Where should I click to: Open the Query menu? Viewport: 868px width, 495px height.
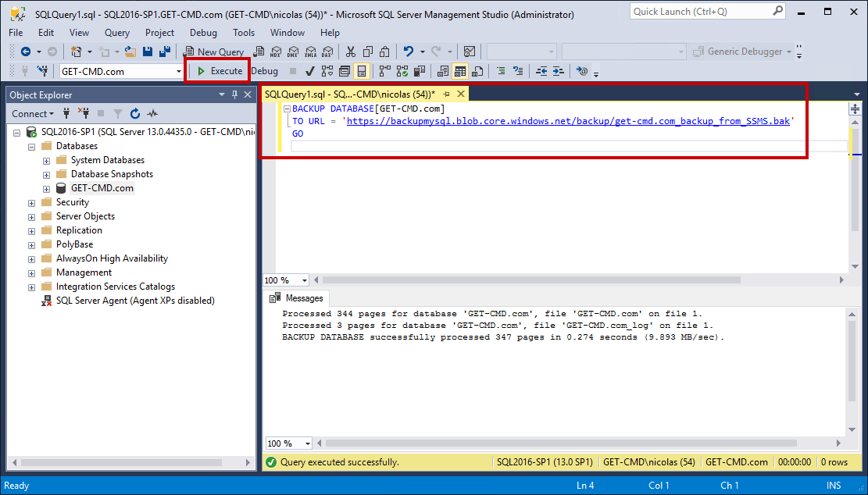[x=117, y=33]
